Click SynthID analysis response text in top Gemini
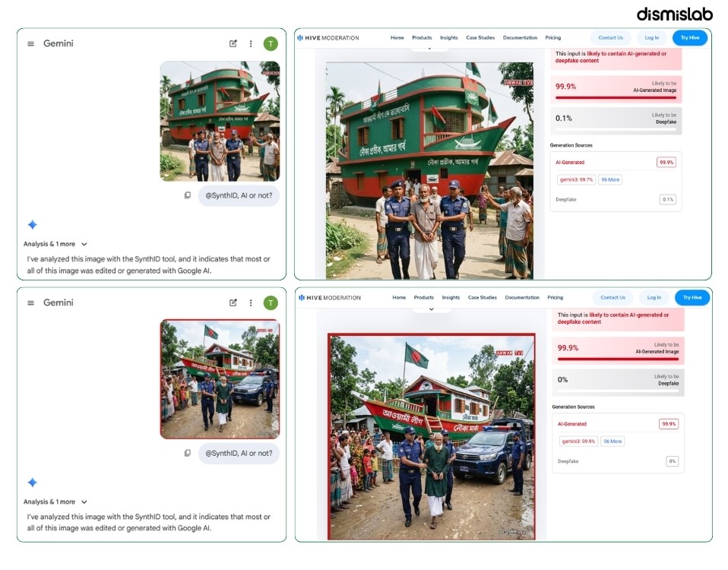This screenshot has width=728, height=570. 149,265
